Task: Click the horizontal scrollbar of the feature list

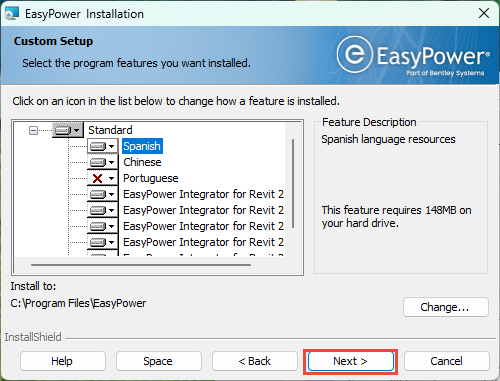Action: click(x=141, y=265)
